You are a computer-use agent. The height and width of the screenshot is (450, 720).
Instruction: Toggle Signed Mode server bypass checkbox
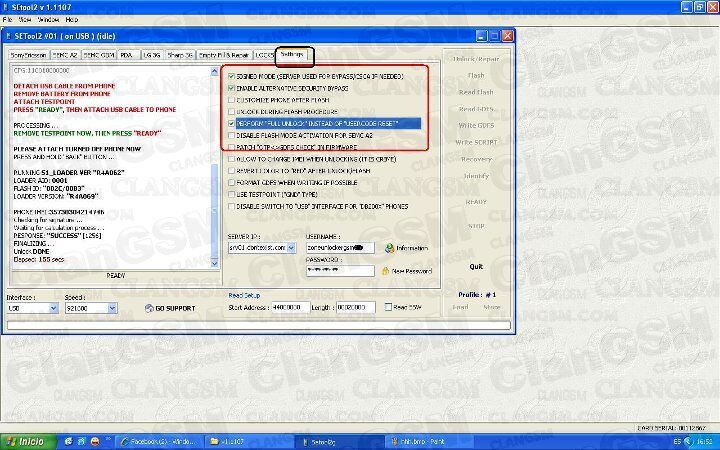pos(231,76)
